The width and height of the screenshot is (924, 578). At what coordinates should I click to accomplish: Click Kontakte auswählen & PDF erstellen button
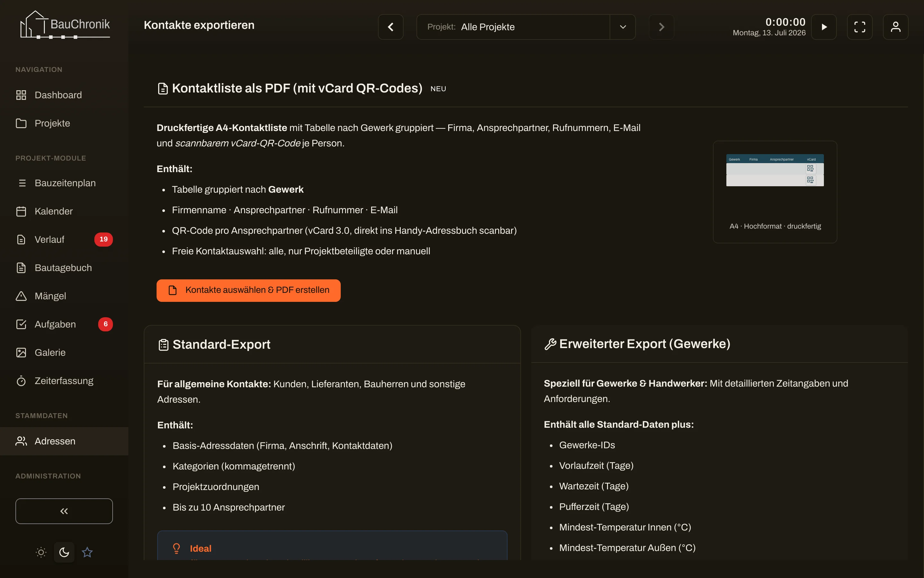[249, 291]
